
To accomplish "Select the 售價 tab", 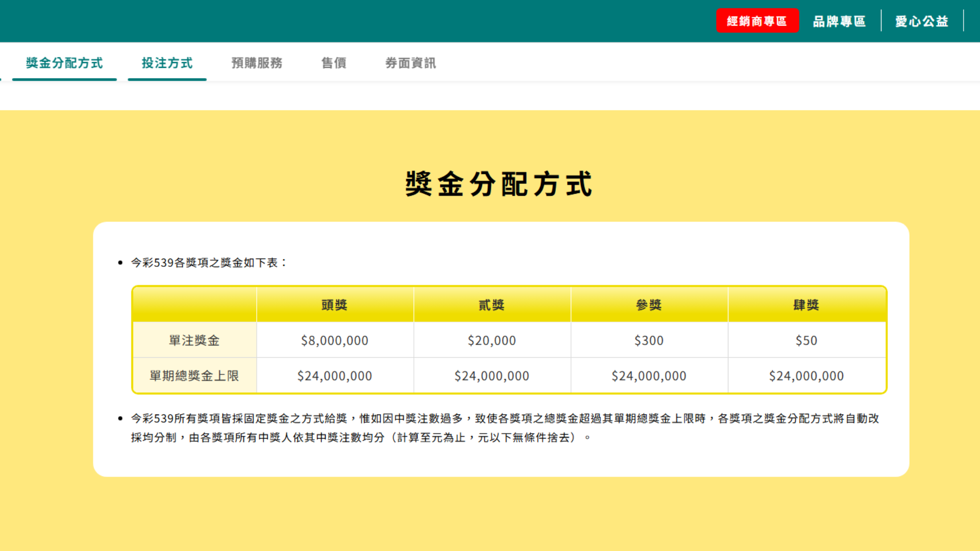I will (334, 63).
